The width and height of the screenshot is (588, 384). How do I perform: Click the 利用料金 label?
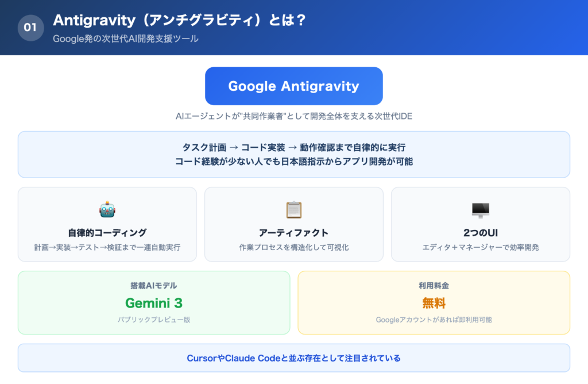434,286
